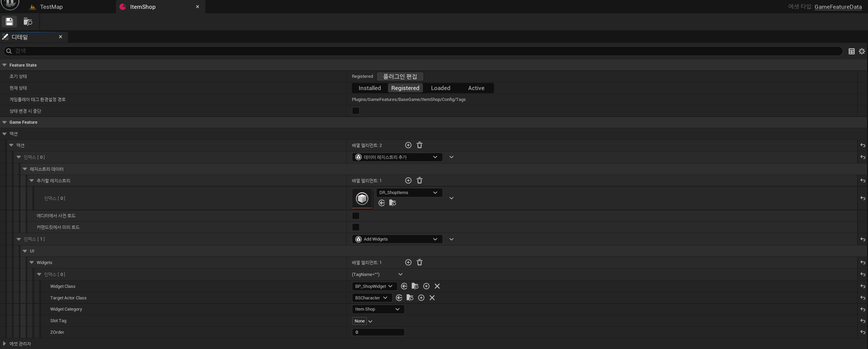Viewport: 868px width, 349px height.
Task: Select the 디테일 panel tab
Action: point(20,37)
